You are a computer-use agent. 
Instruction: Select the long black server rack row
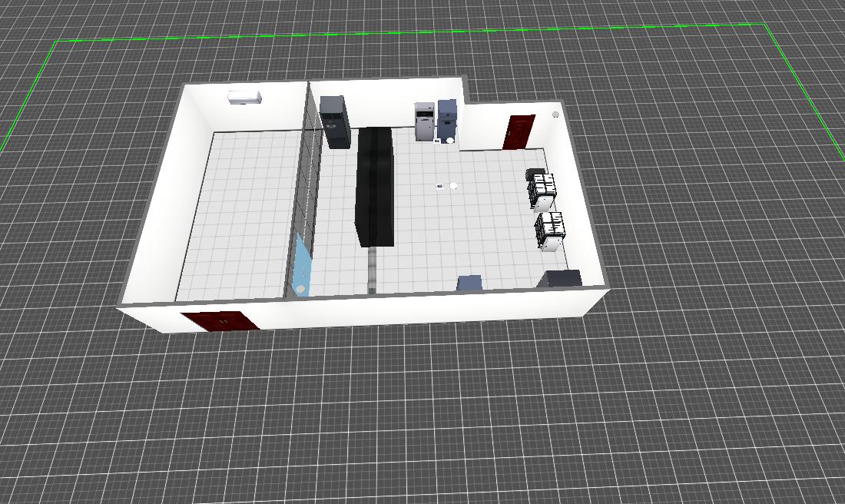(x=376, y=186)
